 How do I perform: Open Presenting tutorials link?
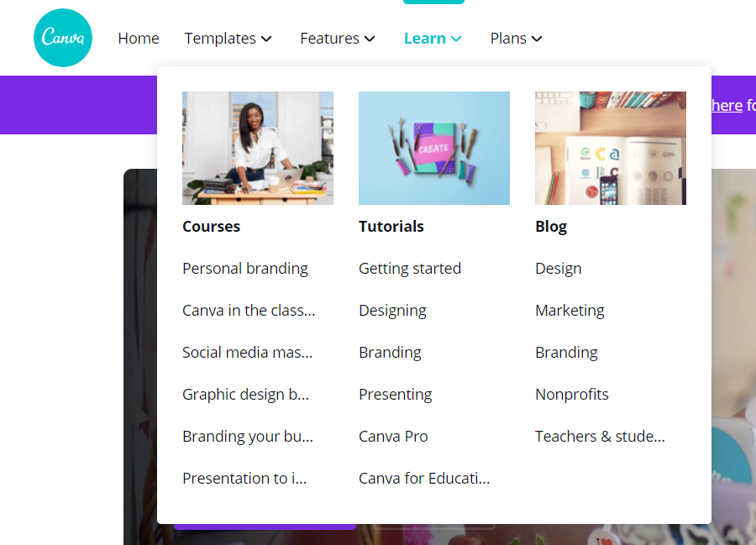pyautogui.click(x=396, y=394)
